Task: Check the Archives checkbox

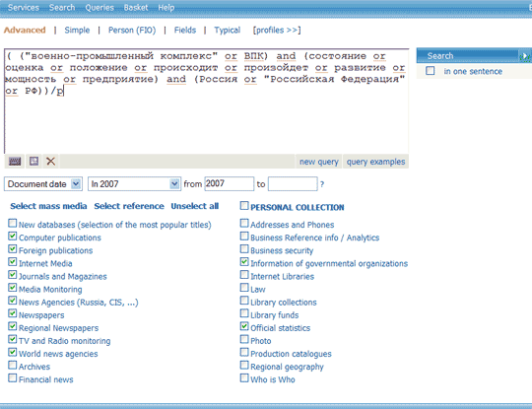Action: [12, 365]
